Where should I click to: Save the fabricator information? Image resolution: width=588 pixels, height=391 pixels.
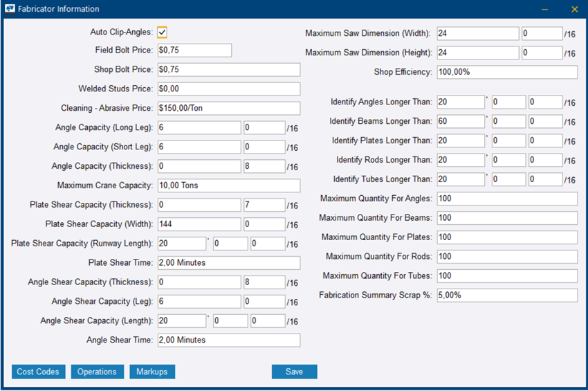[294, 372]
